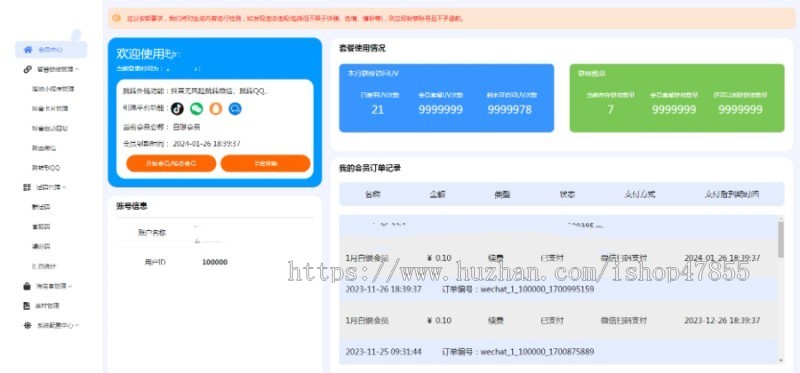Open the 小程序 management sidebar sub-item
Screen dimensions: 800x373
[x=53, y=89]
